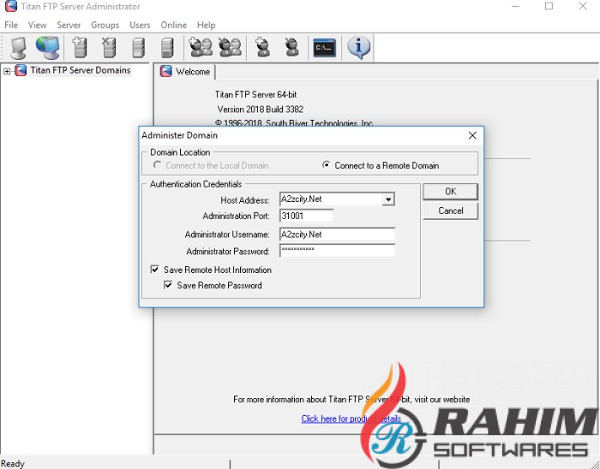Viewport: 600px width, 469px height.
Task: Switch to the Welcome tab
Action: [x=186, y=72]
